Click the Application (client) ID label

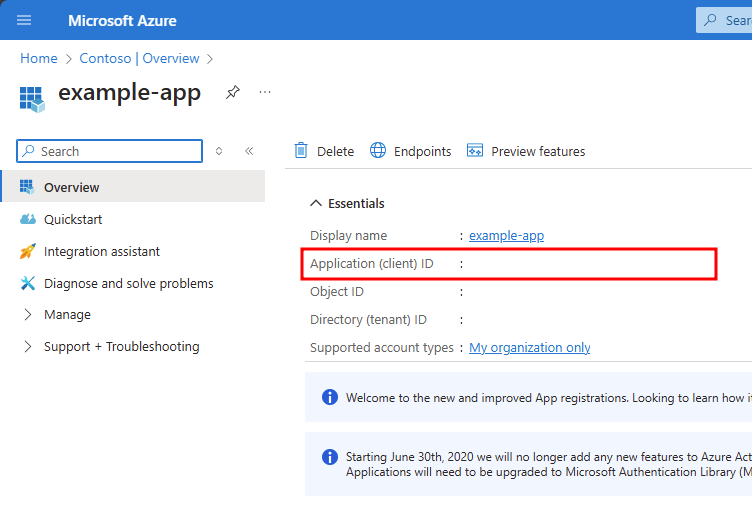[x=372, y=264]
